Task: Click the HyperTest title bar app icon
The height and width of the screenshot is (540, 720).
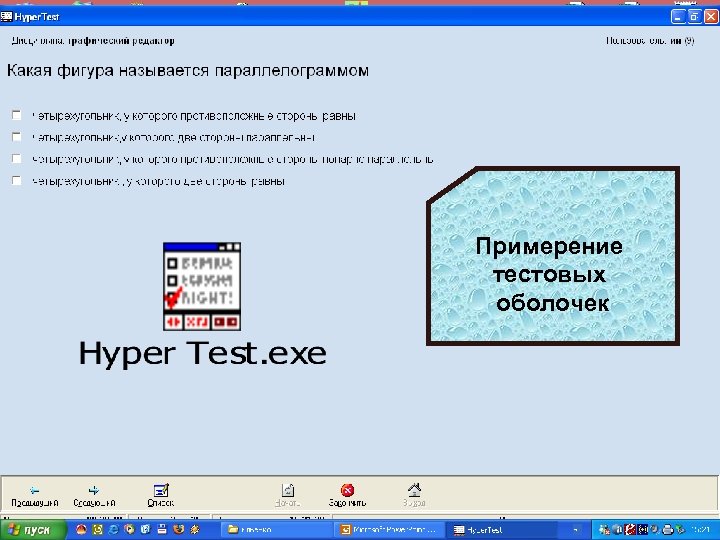Action: tap(6, 17)
